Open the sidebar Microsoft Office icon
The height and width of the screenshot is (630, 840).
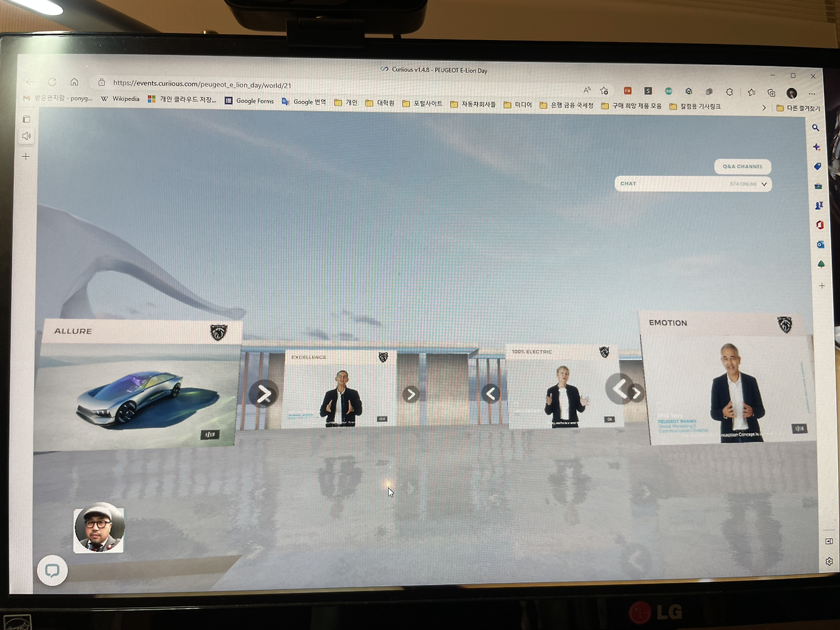[820, 225]
